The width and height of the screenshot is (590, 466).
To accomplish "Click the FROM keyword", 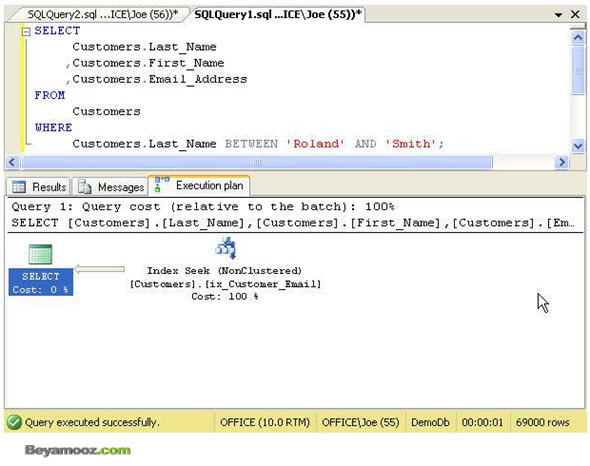I will [x=50, y=95].
